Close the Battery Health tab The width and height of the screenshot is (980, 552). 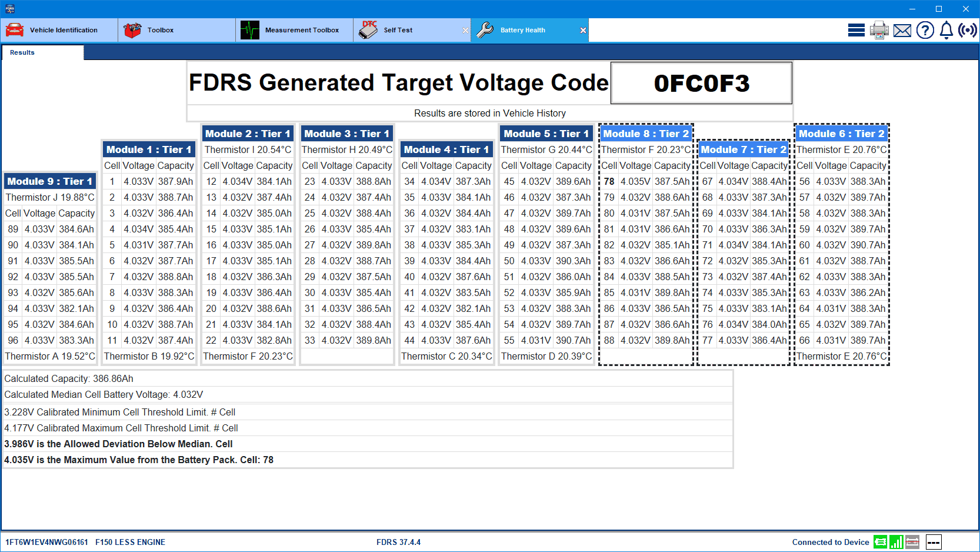583,31
